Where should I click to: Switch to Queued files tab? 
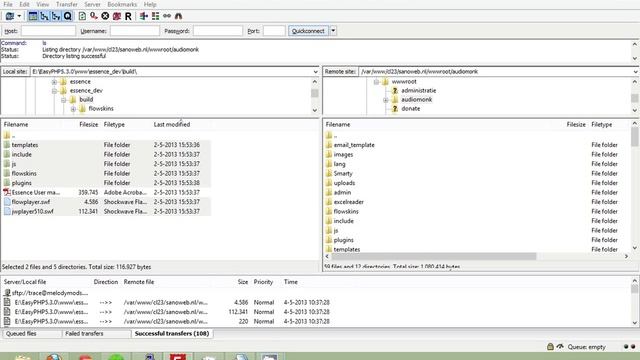coord(32,333)
